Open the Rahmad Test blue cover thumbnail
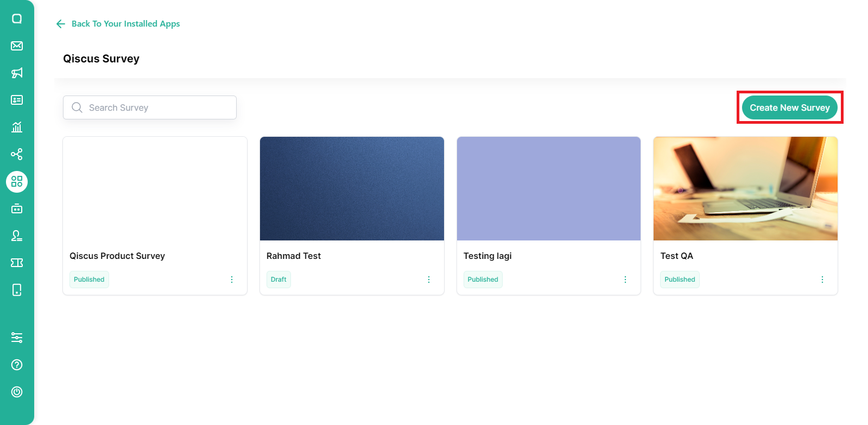868x425 pixels. [352, 188]
